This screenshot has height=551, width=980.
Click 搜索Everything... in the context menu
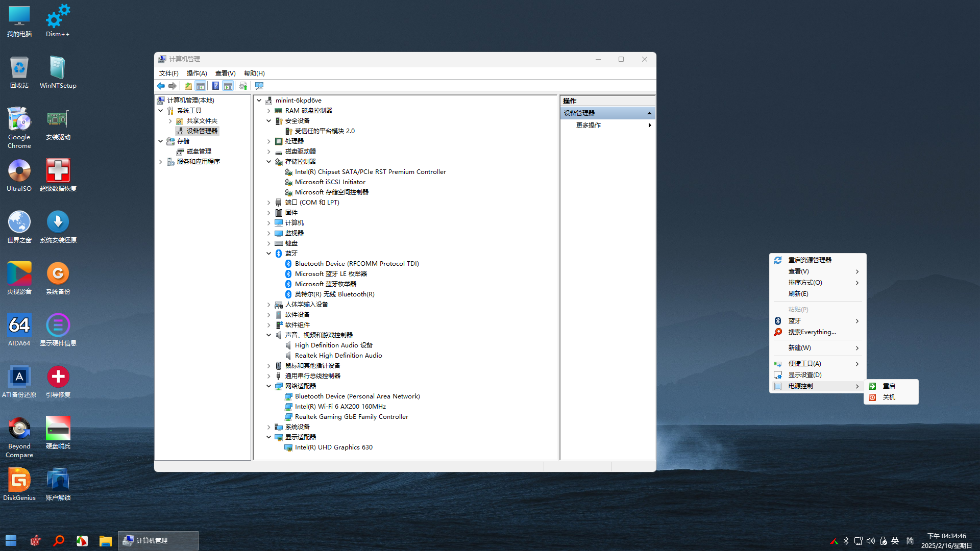tap(818, 332)
